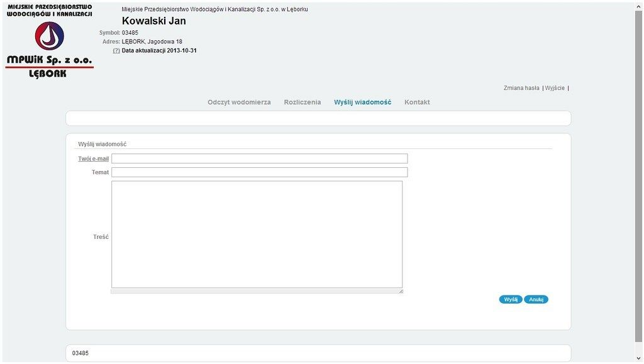
Task: Open the Zmiana hasła link
Action: point(521,88)
